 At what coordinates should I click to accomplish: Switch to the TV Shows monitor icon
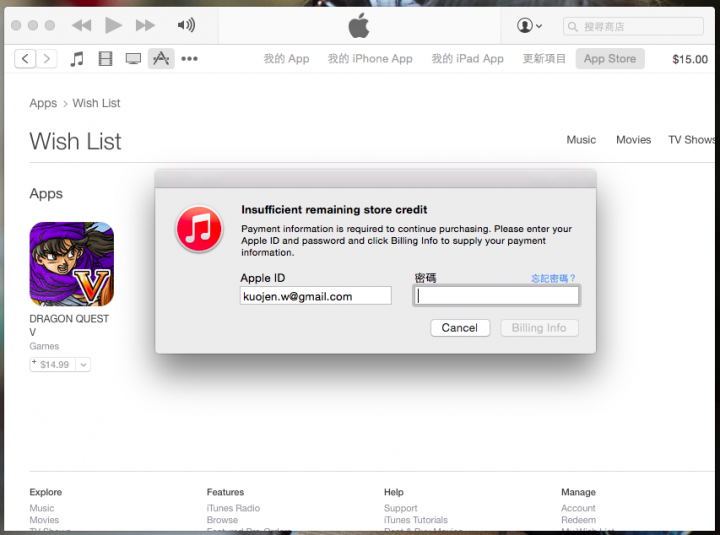click(x=133, y=59)
